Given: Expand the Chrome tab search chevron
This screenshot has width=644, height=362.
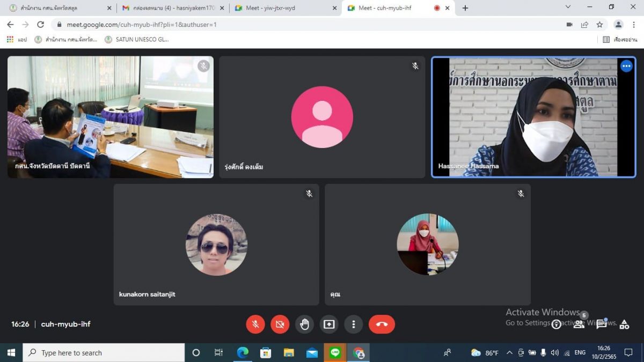Looking at the screenshot, I should [x=568, y=7].
